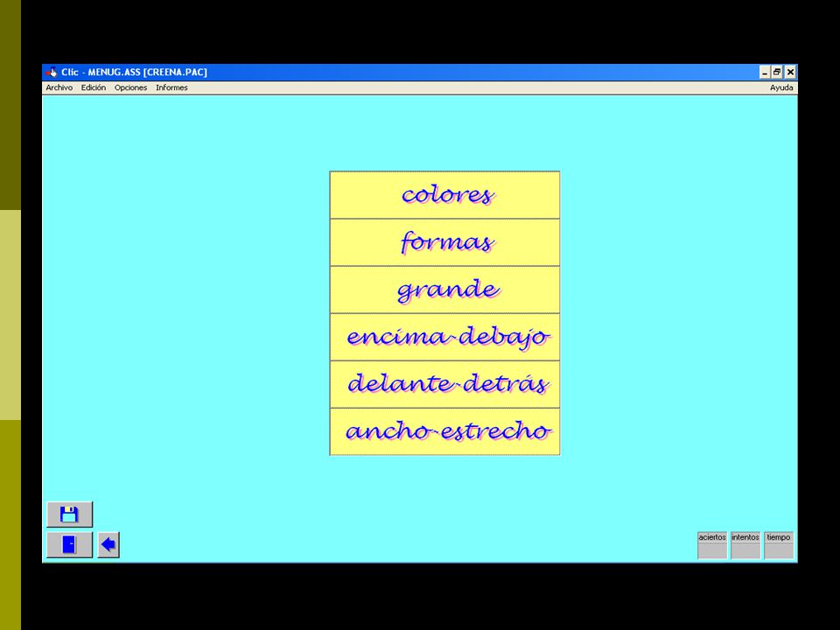Click the floppy disk save icon
The height and width of the screenshot is (630, 840).
[70, 514]
